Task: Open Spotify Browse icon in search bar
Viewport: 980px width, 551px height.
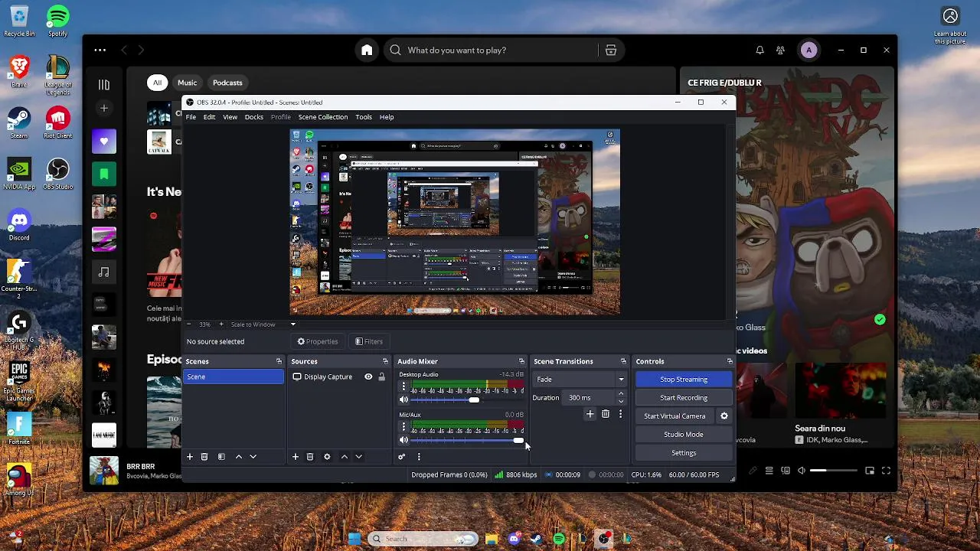Action: pos(611,51)
